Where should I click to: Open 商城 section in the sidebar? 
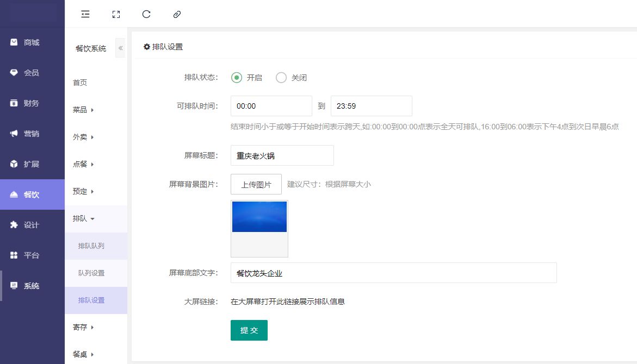[32, 42]
